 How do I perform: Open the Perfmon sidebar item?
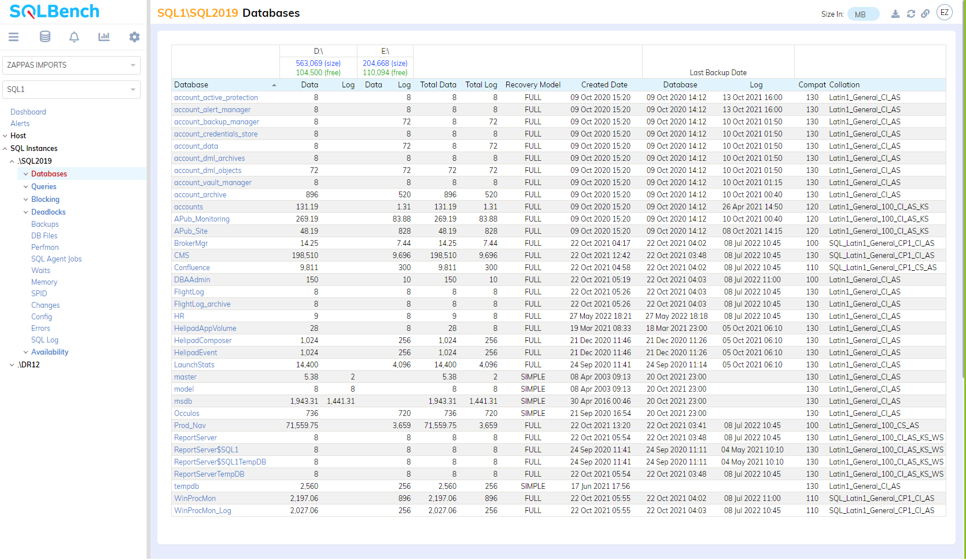click(45, 247)
